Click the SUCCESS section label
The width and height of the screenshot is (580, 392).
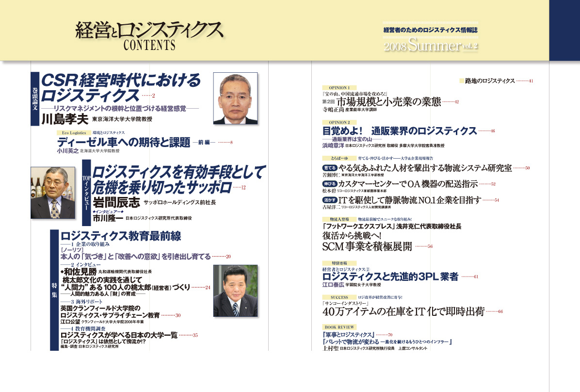339,297
